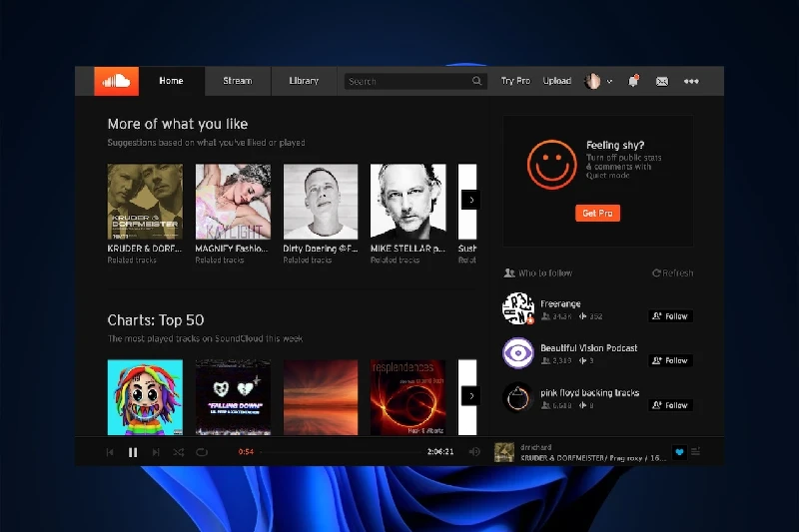Follow the Freerange account
The height and width of the screenshot is (532, 799).
(670, 316)
